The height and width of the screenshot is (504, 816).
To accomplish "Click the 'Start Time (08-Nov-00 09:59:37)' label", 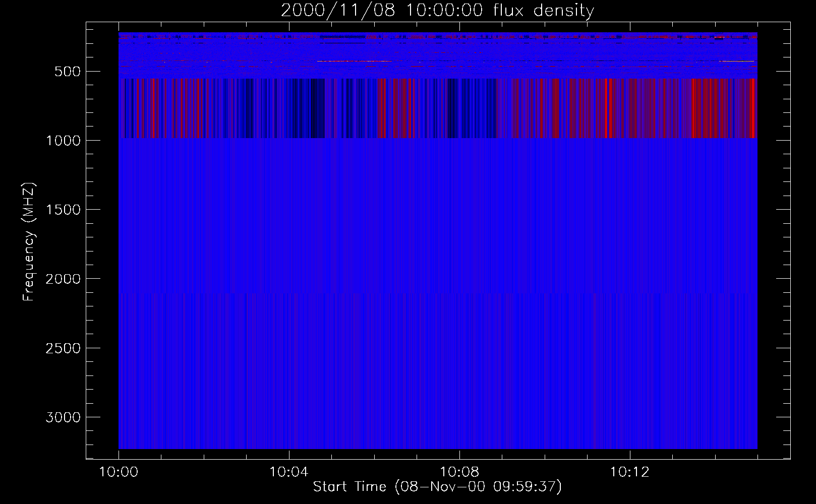I will pos(437,487).
